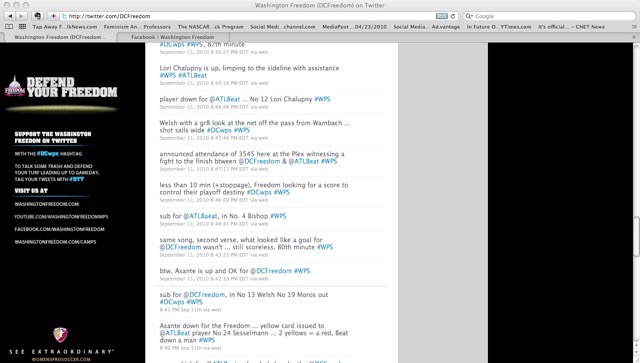Click #WPS in the Asante is up tweet
640x363 pixels.
click(302, 271)
